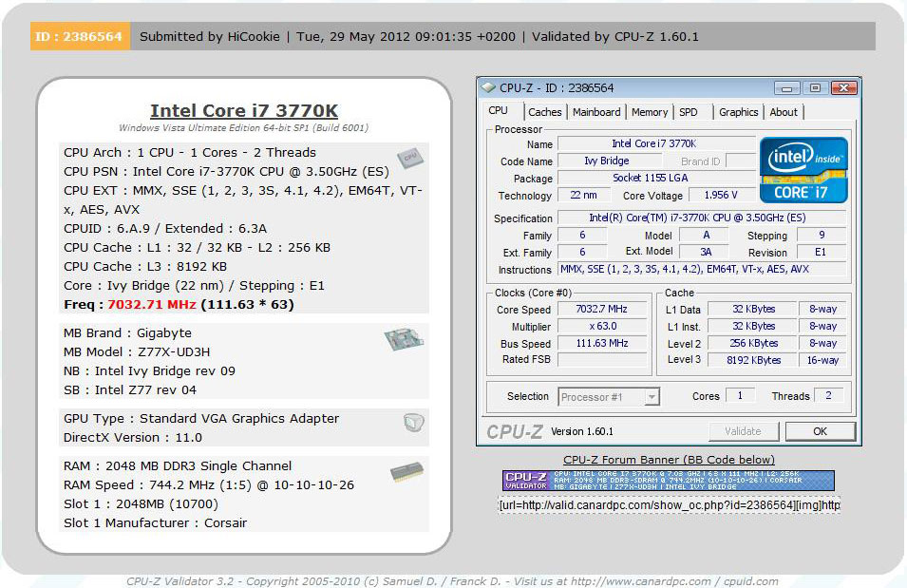Click the MB Model : Z77X-UD3H line

point(137,351)
